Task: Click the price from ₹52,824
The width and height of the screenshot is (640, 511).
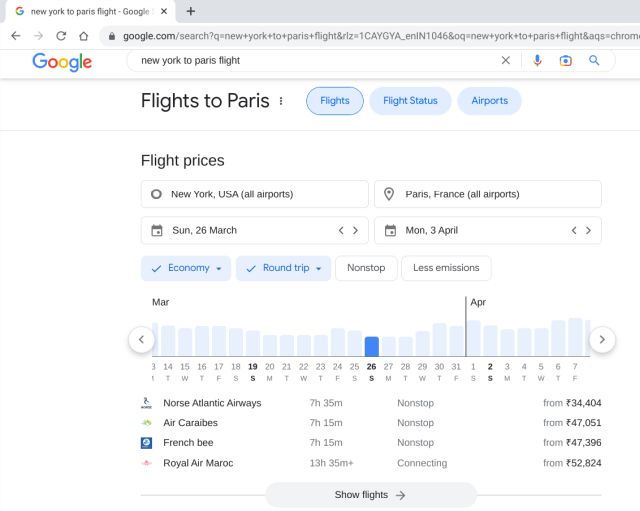Action: (572, 463)
